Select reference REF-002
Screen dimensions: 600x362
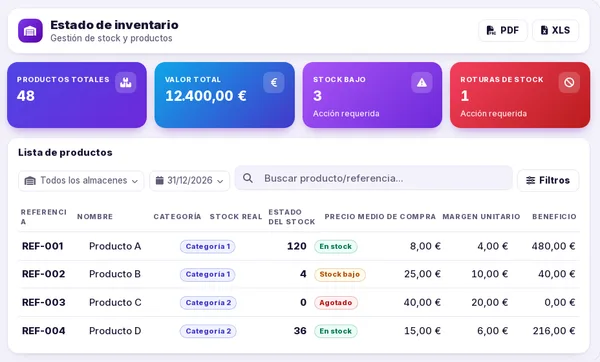tap(43, 274)
